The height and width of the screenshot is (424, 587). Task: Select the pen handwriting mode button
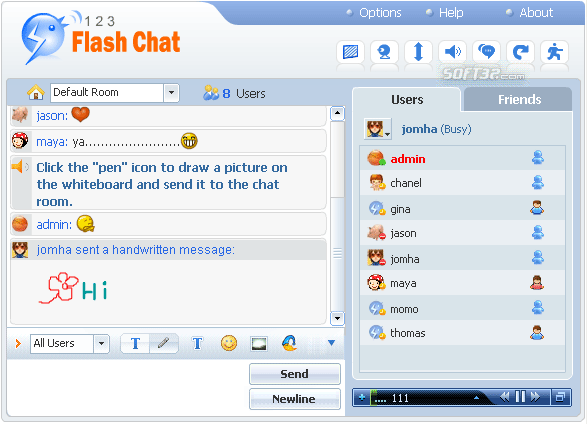(164, 344)
